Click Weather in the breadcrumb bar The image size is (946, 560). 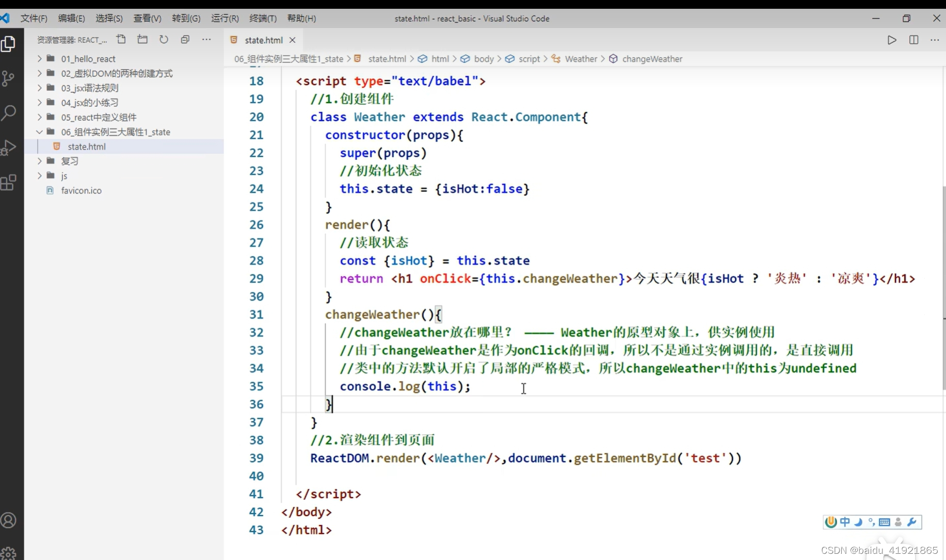(581, 59)
